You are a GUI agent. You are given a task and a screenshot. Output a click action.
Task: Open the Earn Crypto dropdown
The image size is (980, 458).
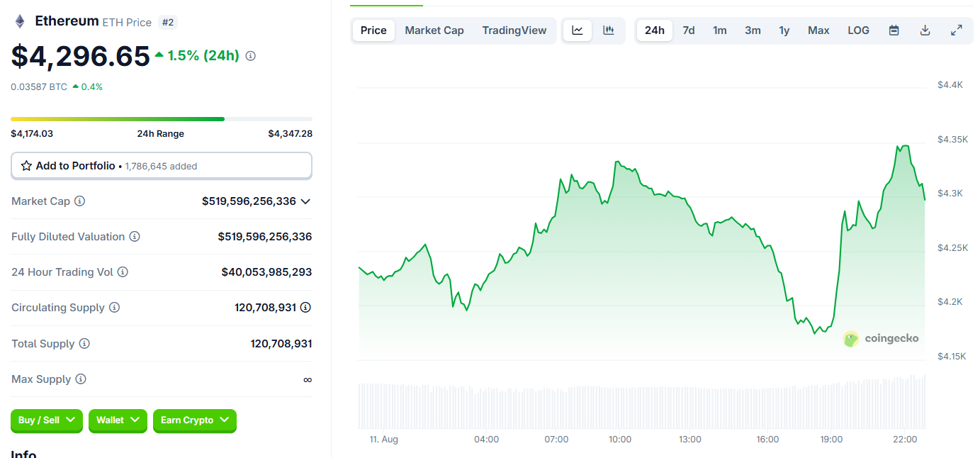click(195, 420)
